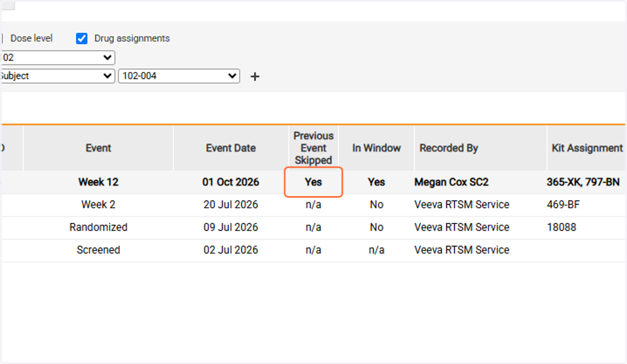Click kit assignment 18088
Viewport: 627px width, 364px height.
561,227
